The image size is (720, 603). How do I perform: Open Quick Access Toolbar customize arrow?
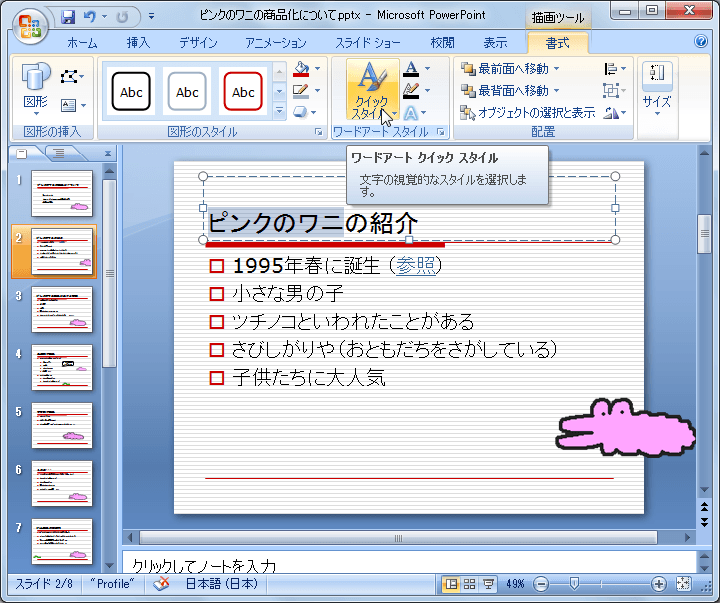[151, 17]
